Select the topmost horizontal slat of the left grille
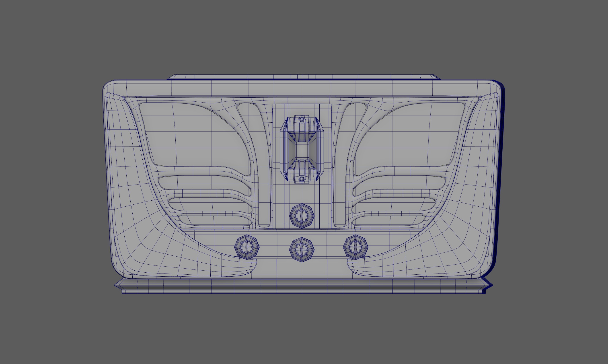Screen dimensions: 608x364 (205, 183)
